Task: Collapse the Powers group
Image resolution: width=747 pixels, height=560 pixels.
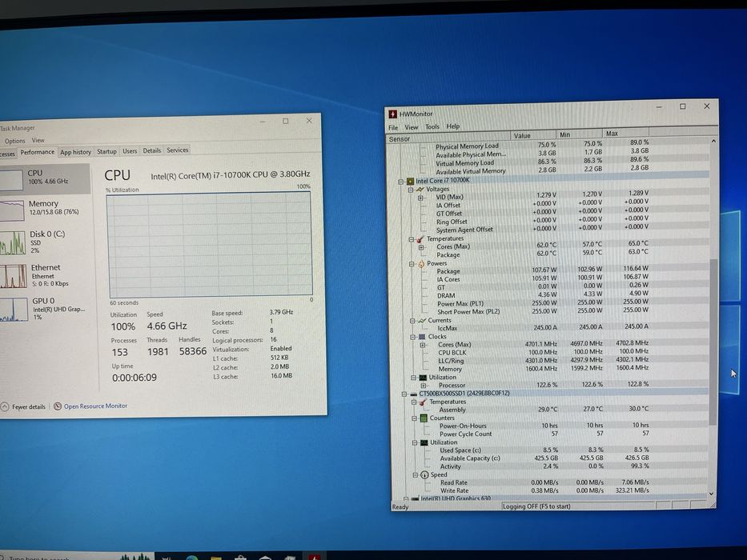Action: click(412, 264)
